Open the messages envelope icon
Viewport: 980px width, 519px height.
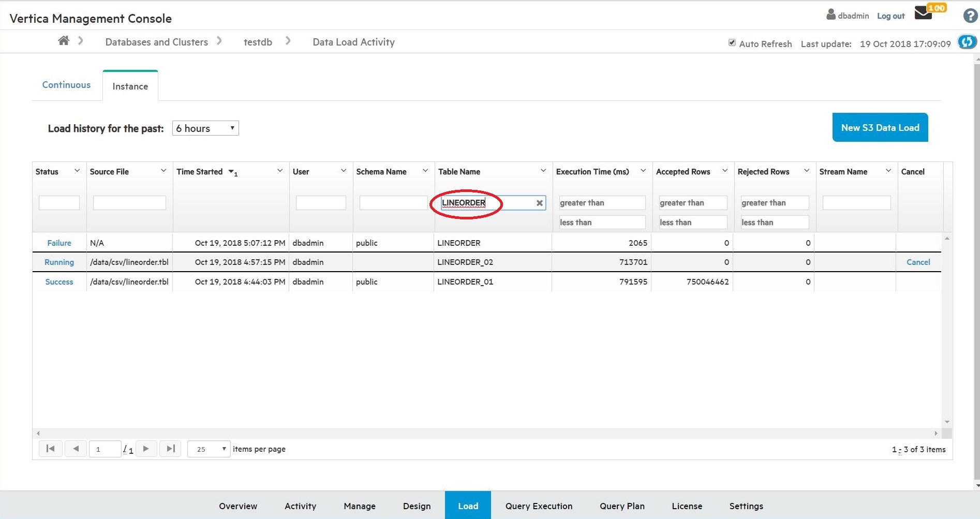[923, 13]
